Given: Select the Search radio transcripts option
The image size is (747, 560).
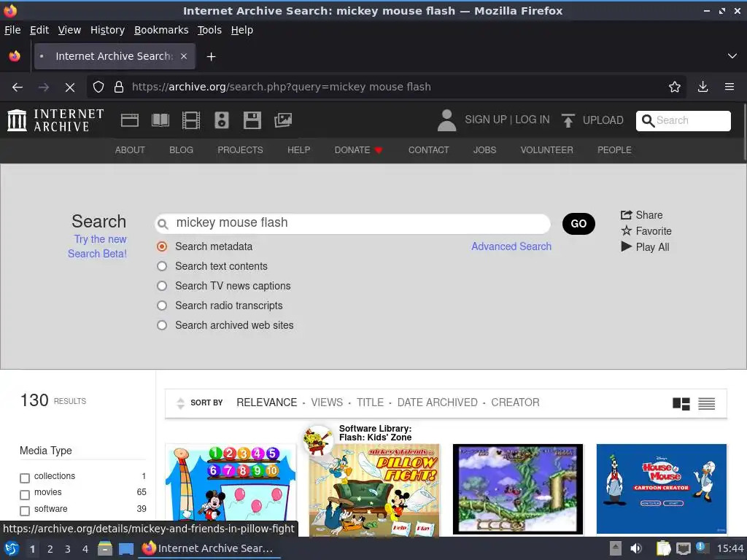Looking at the screenshot, I should coord(162,306).
